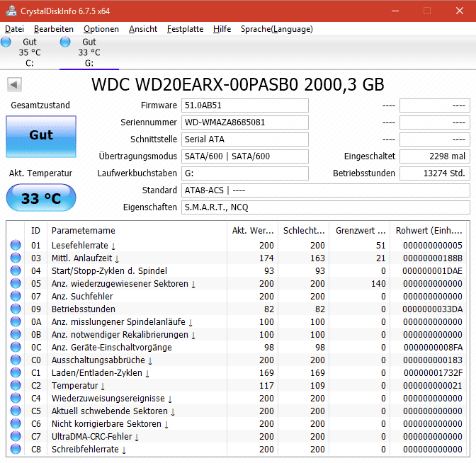
Task: Click status icon for Nicht korrigierbare Sektoren
Action: [x=16, y=423]
